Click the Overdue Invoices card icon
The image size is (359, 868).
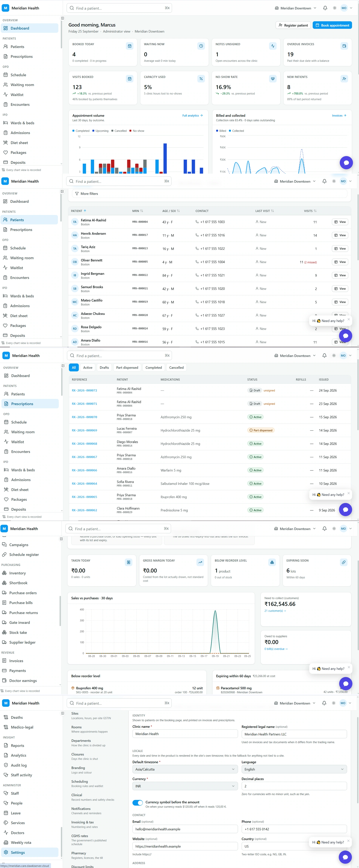(344, 46)
